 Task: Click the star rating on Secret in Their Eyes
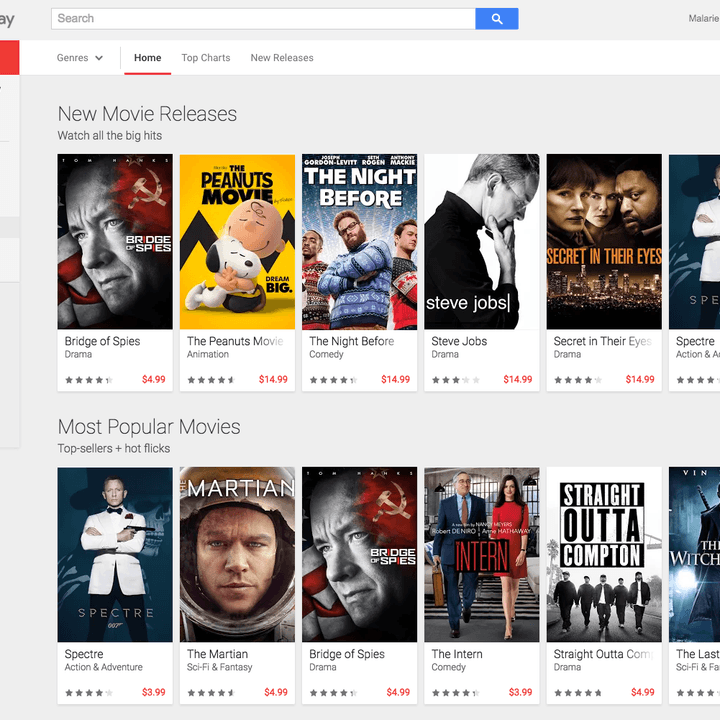578,380
